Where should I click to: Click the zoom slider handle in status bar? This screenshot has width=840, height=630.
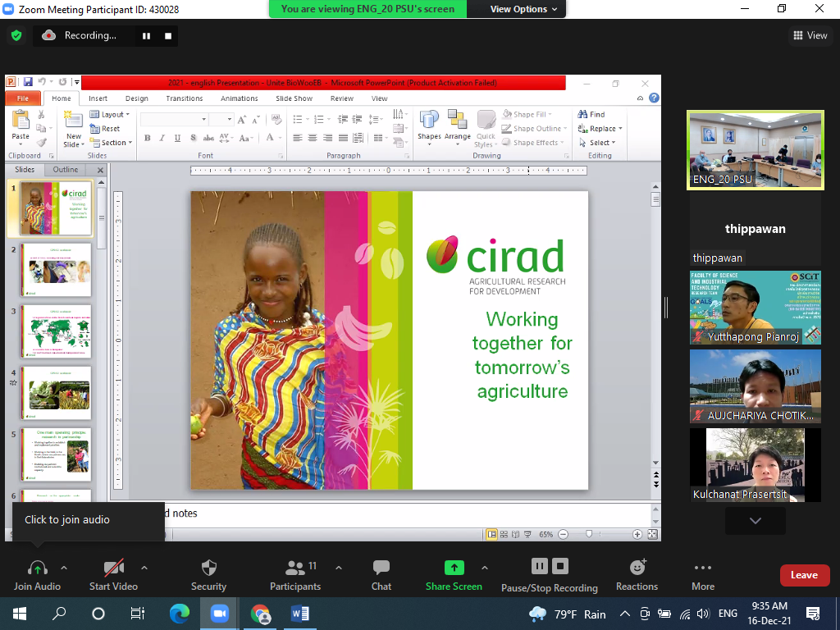(589, 534)
